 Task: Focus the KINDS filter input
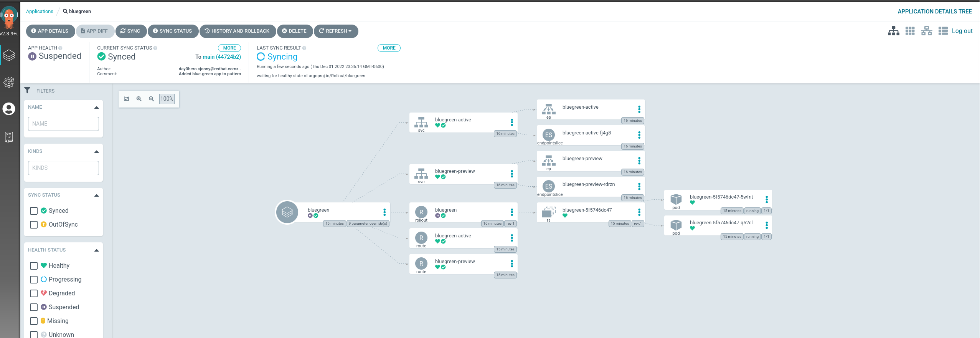[x=63, y=168]
